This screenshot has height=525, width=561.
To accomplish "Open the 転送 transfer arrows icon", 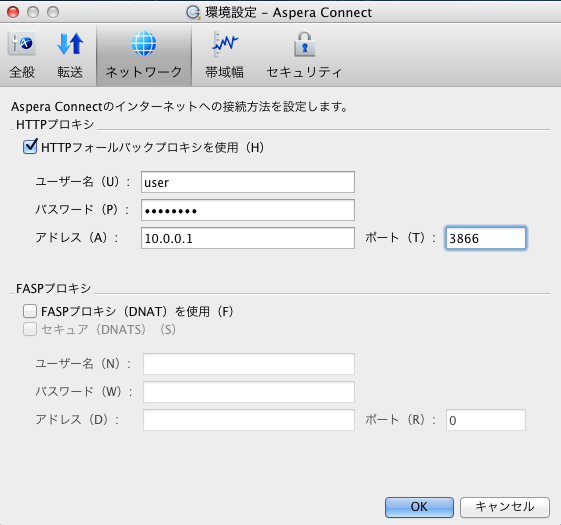I will pyautogui.click(x=70, y=44).
